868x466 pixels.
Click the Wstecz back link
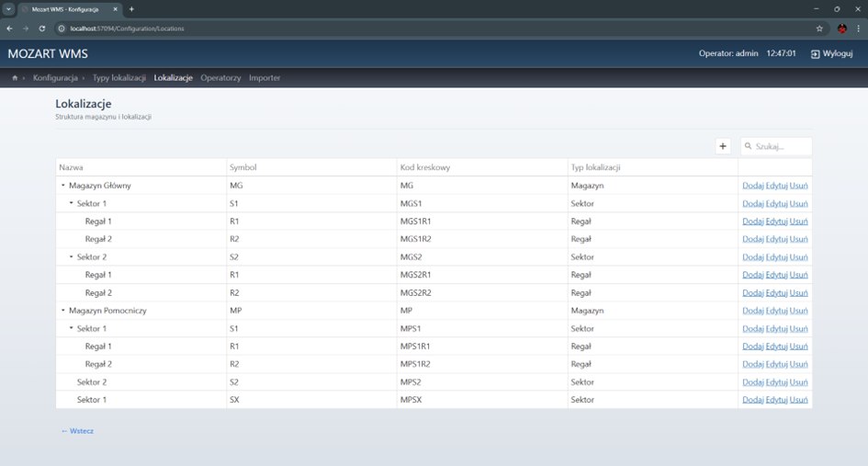click(x=77, y=431)
